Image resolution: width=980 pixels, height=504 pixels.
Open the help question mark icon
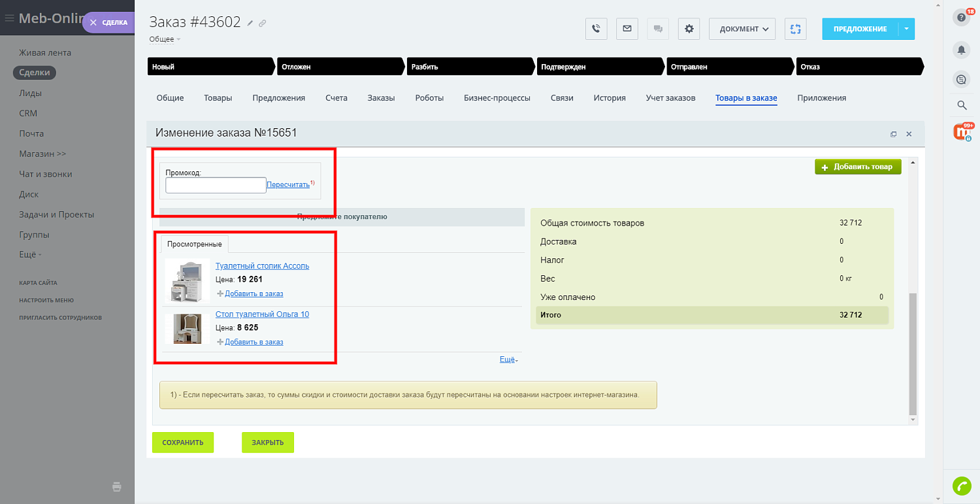tap(961, 16)
